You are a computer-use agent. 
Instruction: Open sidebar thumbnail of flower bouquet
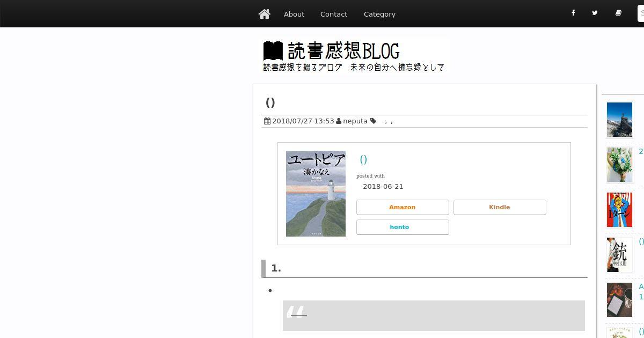point(619,165)
